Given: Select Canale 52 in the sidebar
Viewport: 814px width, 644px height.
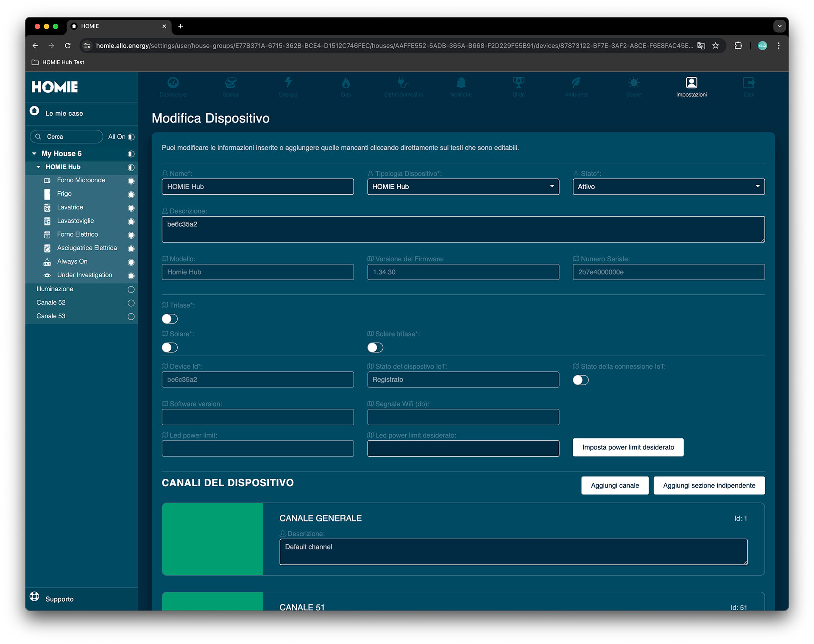Looking at the screenshot, I should (51, 303).
